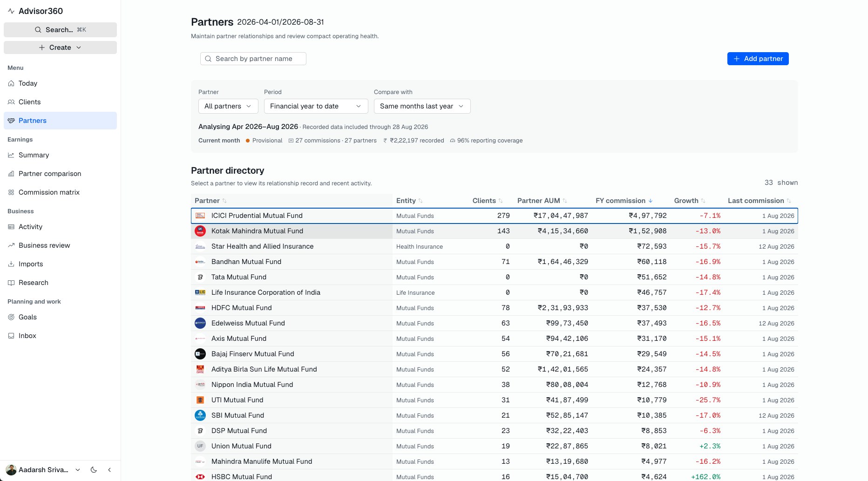Collapse the sidebar with the chevron arrow
The width and height of the screenshot is (868, 481).
point(109,470)
